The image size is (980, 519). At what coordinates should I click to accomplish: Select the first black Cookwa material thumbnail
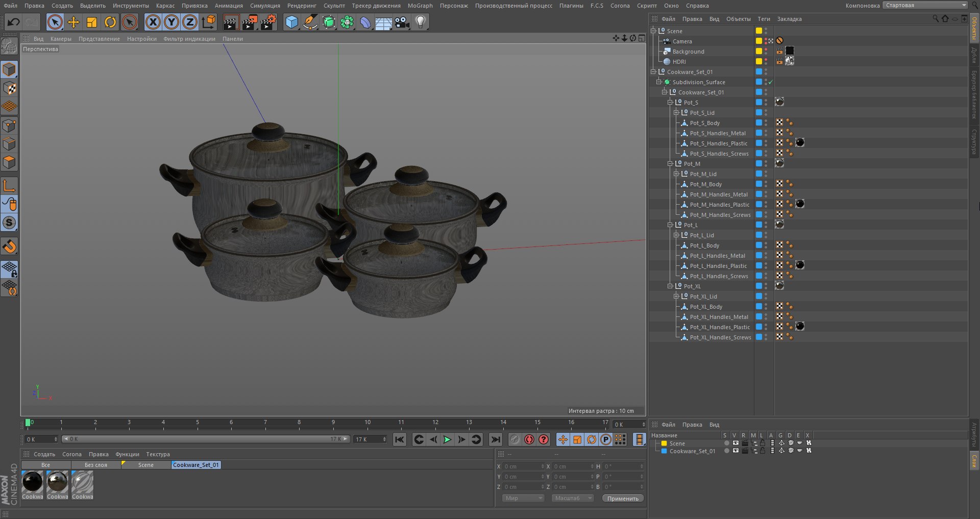(x=33, y=481)
